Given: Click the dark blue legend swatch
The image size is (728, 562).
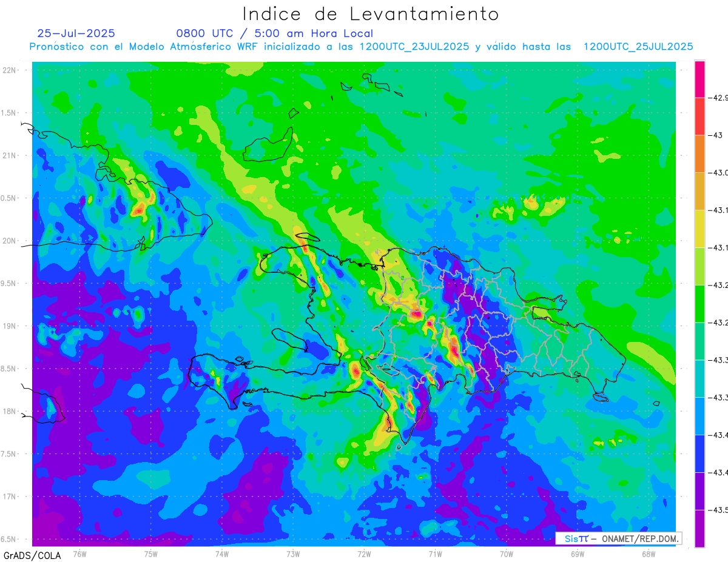Looking at the screenshot, I should (699, 453).
